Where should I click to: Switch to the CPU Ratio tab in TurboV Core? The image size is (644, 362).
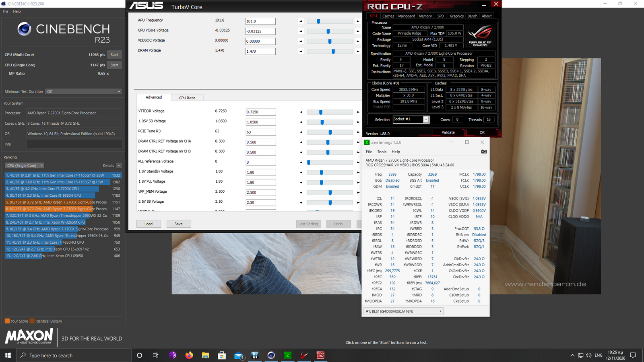tap(187, 98)
